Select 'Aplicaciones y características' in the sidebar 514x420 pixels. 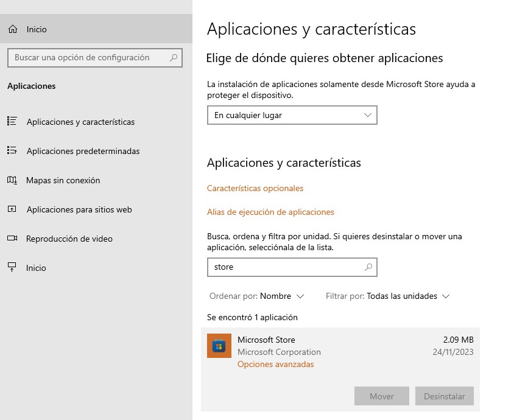[96, 122]
